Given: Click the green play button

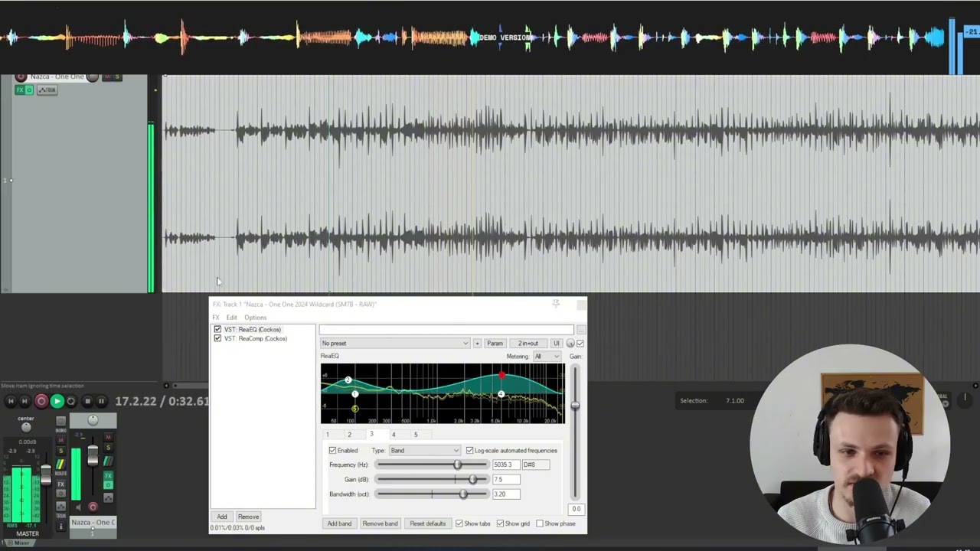Looking at the screenshot, I should click(x=57, y=401).
